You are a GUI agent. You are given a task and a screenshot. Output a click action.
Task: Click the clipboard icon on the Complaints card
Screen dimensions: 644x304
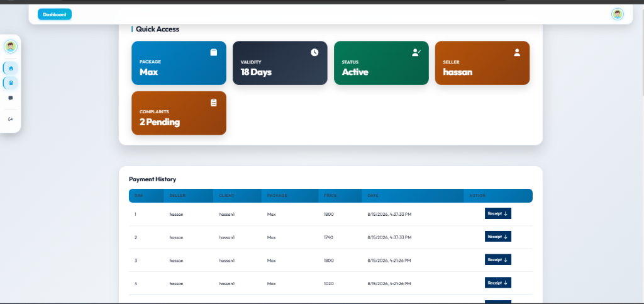(x=214, y=103)
